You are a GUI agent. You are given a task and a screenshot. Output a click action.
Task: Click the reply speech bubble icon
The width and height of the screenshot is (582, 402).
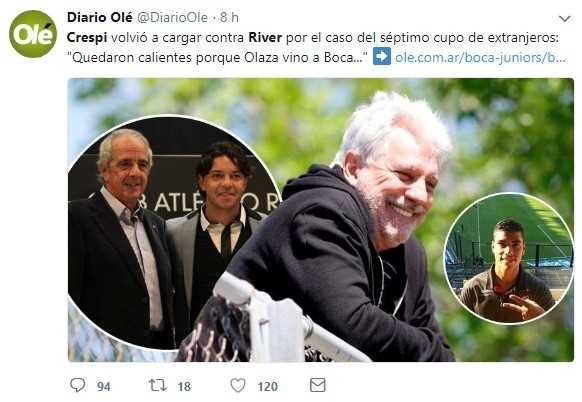tap(78, 385)
